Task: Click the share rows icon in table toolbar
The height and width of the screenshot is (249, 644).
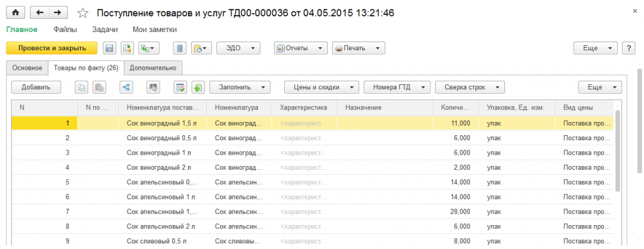Action: click(126, 87)
